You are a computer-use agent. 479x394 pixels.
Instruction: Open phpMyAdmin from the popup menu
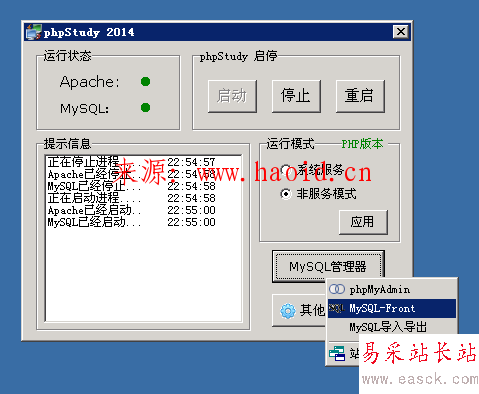click(392, 289)
